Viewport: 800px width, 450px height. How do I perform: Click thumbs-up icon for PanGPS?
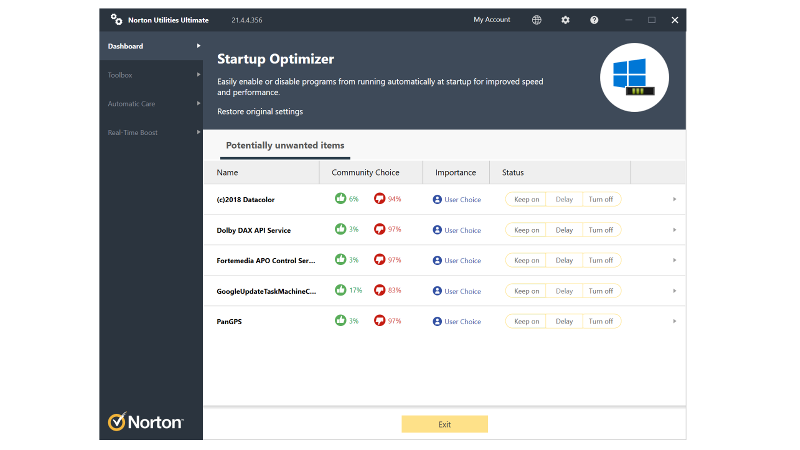tap(340, 320)
